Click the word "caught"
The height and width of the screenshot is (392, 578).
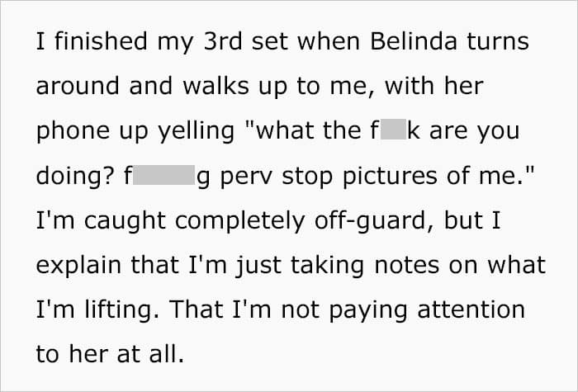125,221
